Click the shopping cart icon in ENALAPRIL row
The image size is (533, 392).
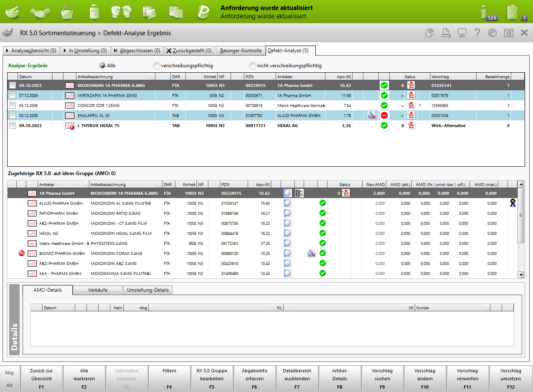411,115
